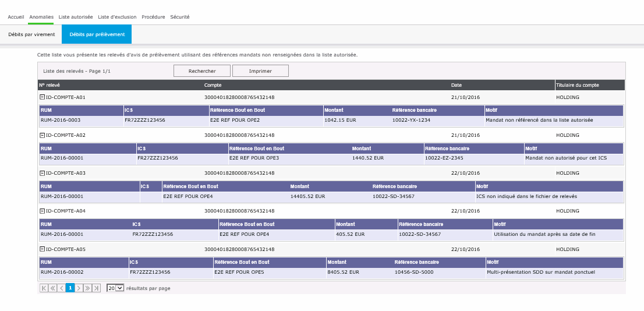Click the double-chevron fast-forward pagination icon
Image resolution: width=644 pixels, height=311 pixels.
coord(87,288)
